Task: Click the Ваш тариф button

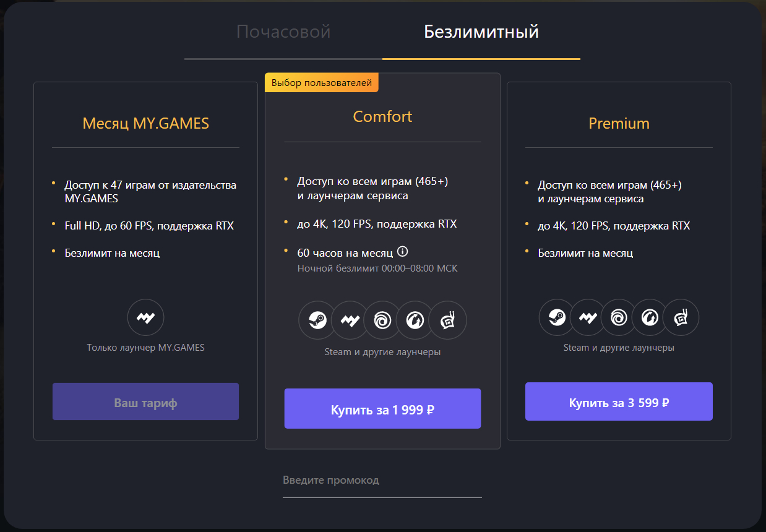Action: [x=145, y=402]
